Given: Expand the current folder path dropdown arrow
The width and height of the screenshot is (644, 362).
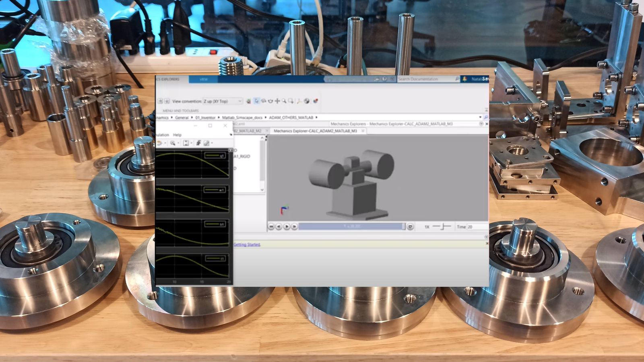Looking at the screenshot, I should click(x=480, y=117).
